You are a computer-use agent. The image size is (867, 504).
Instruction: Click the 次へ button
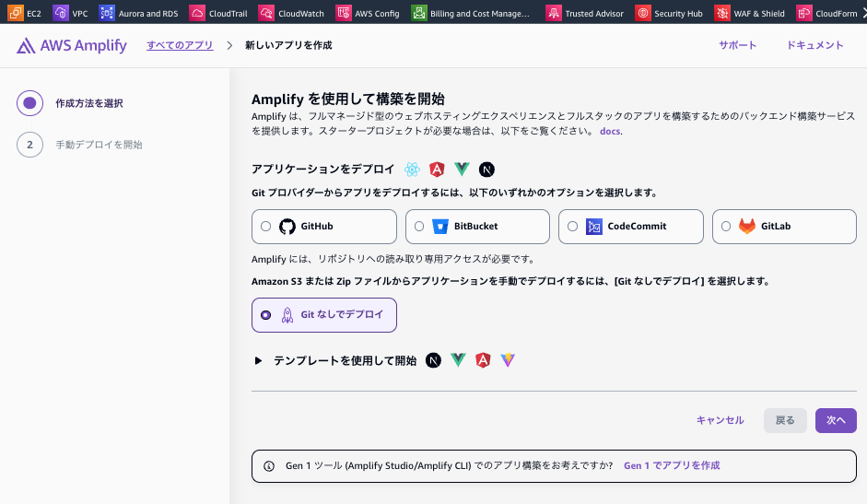pos(836,420)
